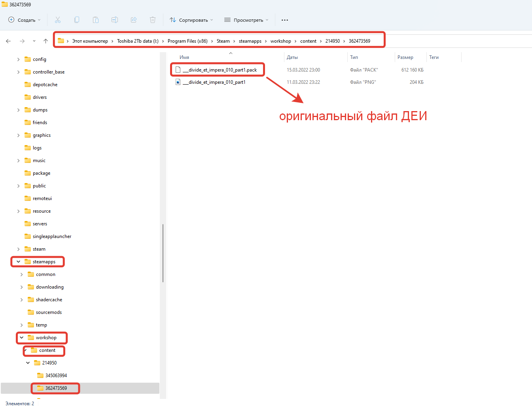This screenshot has height=408, width=532.
Task: Expand the shadercache folder node
Action: pos(21,300)
